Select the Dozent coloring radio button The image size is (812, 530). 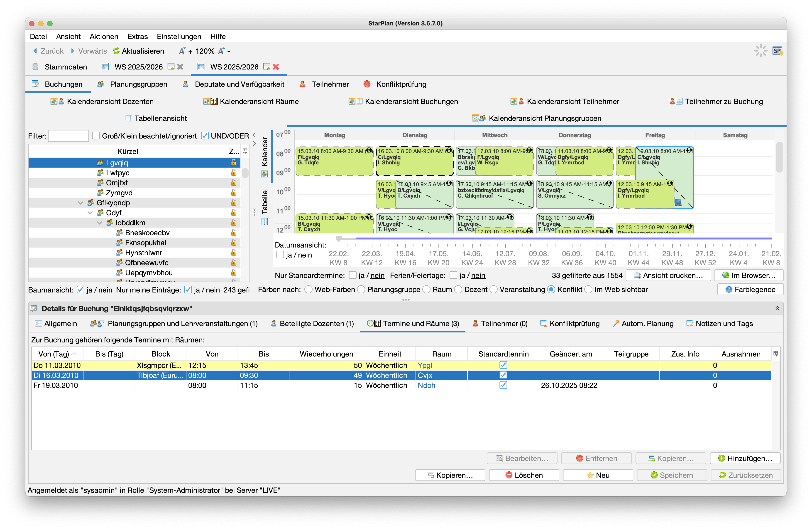tap(458, 290)
